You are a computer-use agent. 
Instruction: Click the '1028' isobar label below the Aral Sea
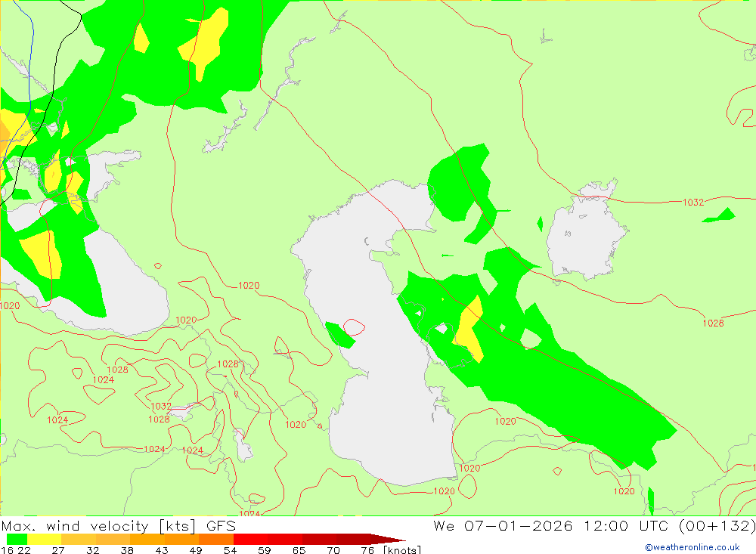pos(713,323)
